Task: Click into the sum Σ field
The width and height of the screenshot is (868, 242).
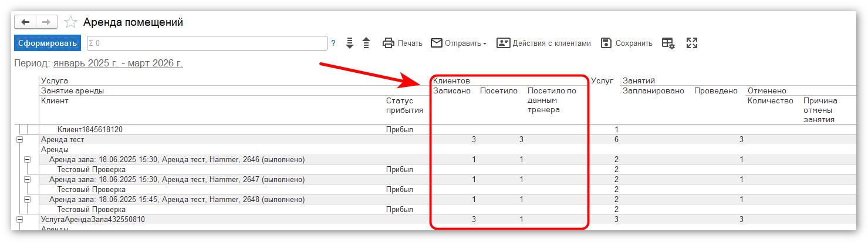Action: [206, 43]
